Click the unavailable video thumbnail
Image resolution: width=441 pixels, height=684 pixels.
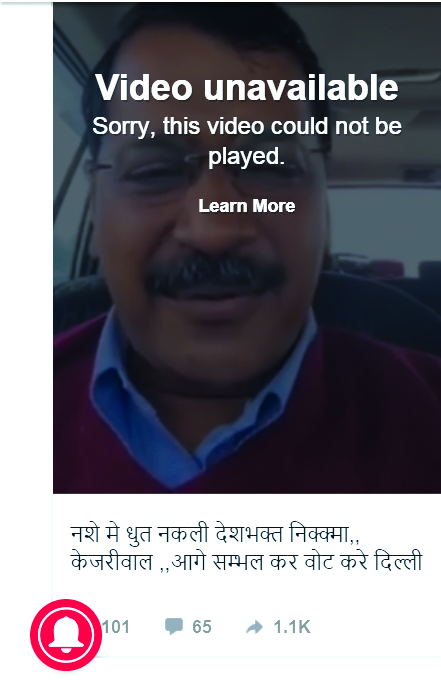pyautogui.click(x=247, y=248)
